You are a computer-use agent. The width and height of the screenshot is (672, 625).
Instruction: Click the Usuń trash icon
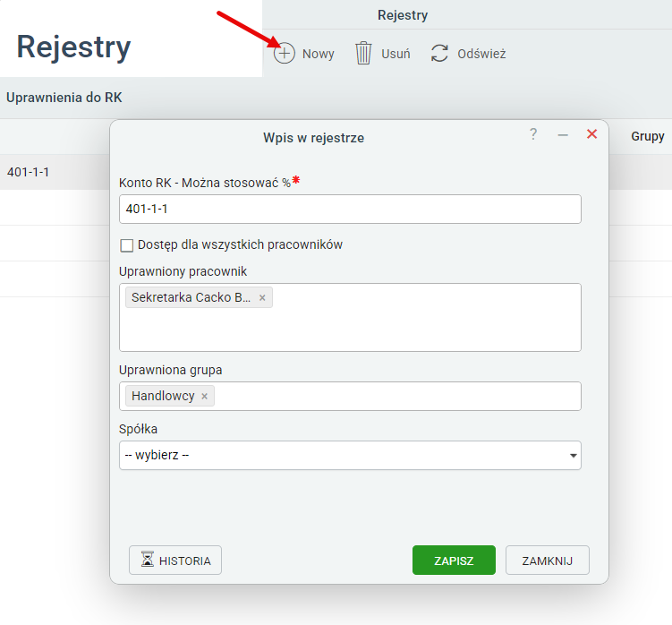(x=363, y=53)
